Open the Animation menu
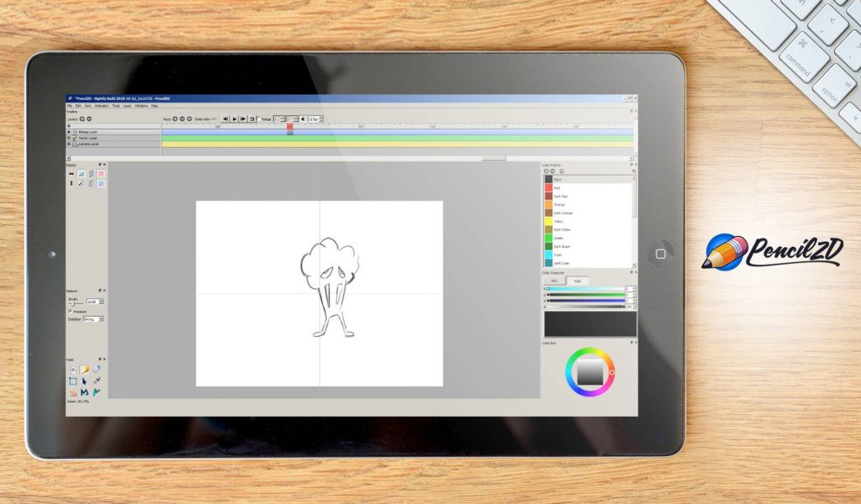861x504 pixels. [103, 107]
